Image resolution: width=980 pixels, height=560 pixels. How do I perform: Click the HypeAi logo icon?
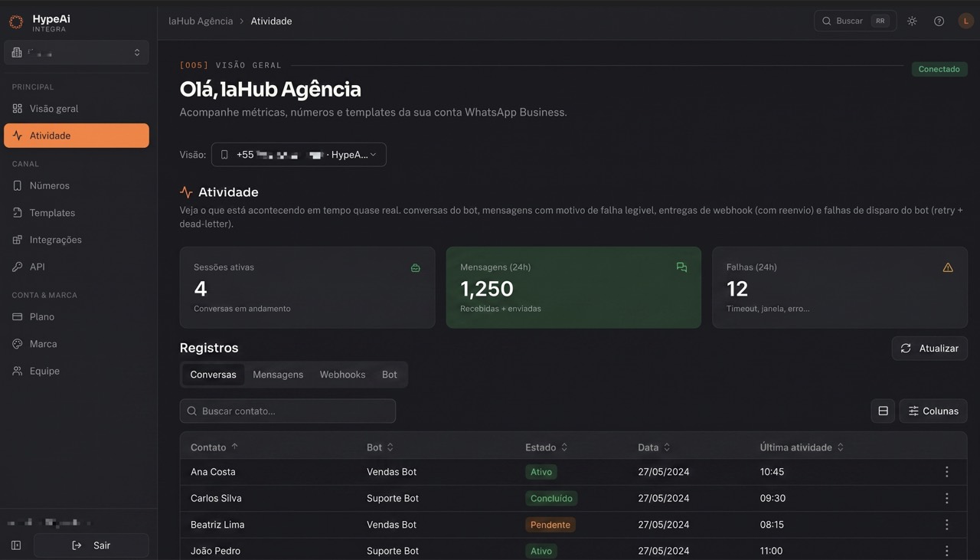point(16,21)
